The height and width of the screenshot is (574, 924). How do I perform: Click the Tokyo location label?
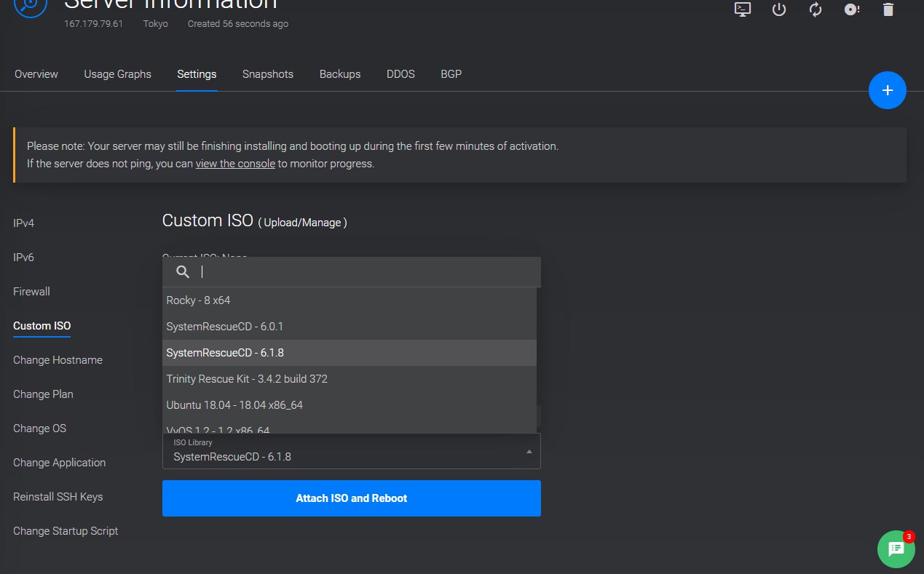point(156,24)
